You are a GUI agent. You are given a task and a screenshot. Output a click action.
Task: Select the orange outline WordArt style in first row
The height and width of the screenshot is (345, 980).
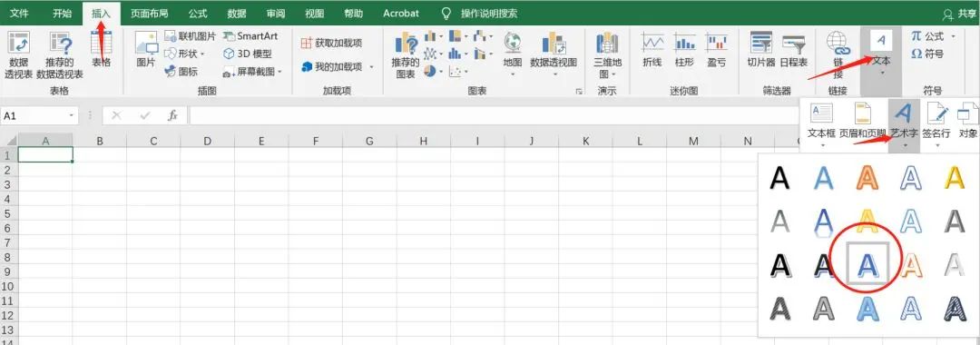coord(868,179)
